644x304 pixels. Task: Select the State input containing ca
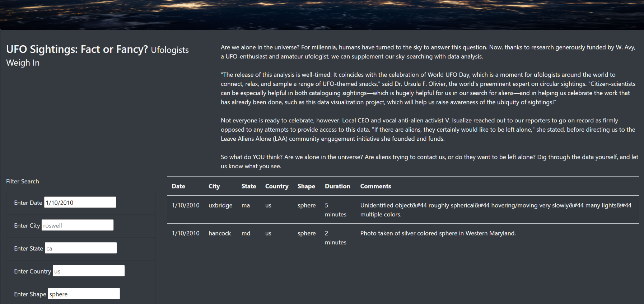tap(80, 248)
